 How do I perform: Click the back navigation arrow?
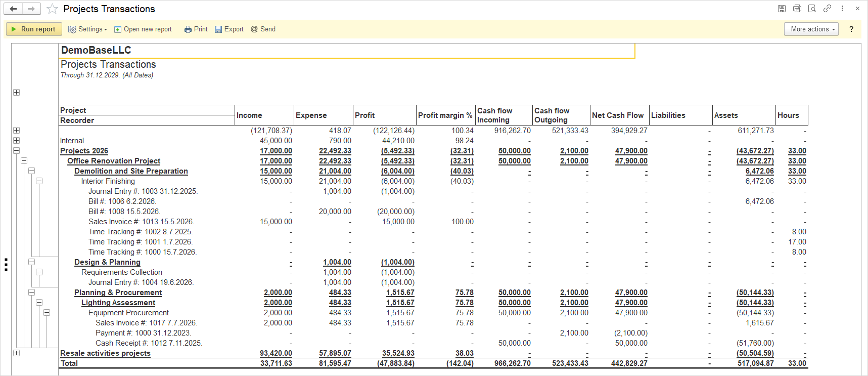13,9
